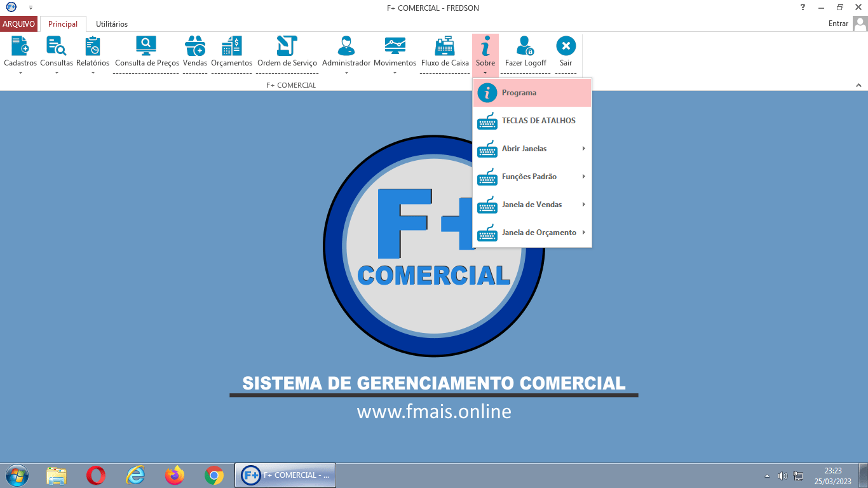Select Programa in the Sobre menu

(x=532, y=93)
